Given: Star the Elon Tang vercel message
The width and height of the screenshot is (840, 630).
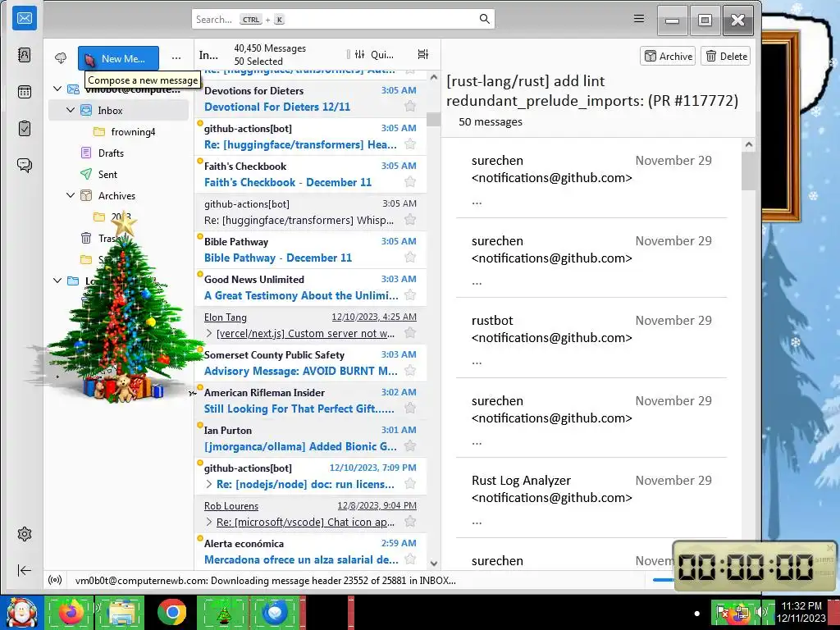Looking at the screenshot, I should click(x=410, y=333).
